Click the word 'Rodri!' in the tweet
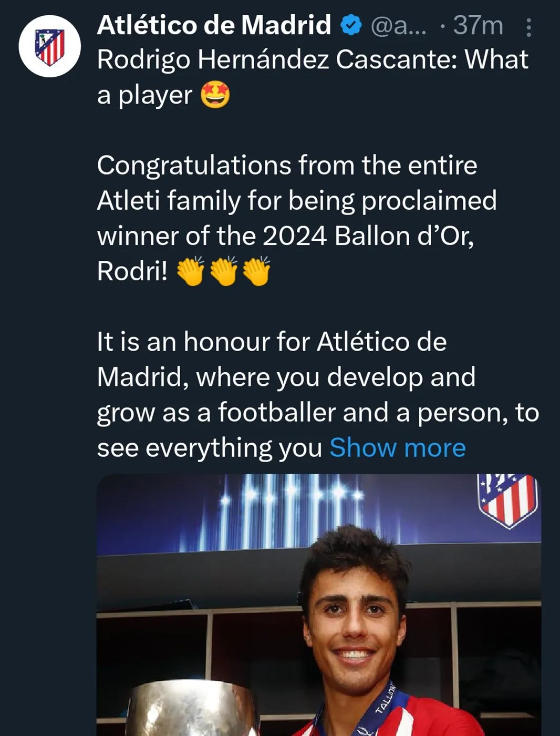Viewport: 560px width, 736px height. click(132, 271)
